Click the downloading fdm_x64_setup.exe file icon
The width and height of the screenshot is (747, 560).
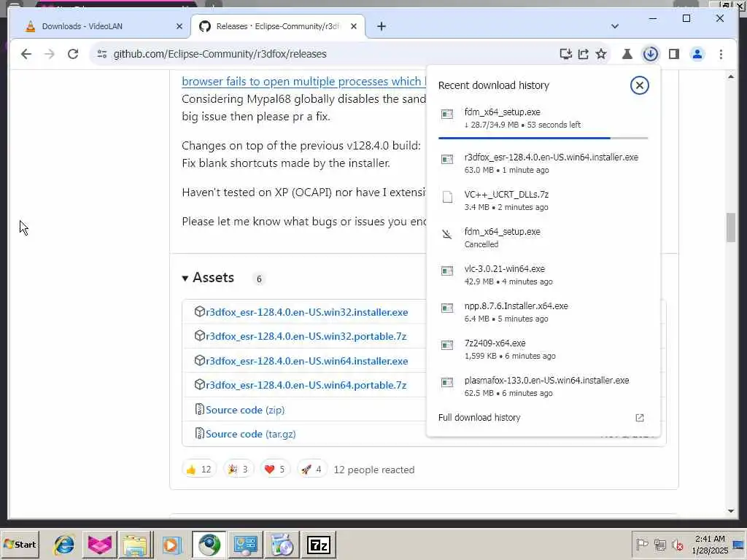[x=447, y=114]
